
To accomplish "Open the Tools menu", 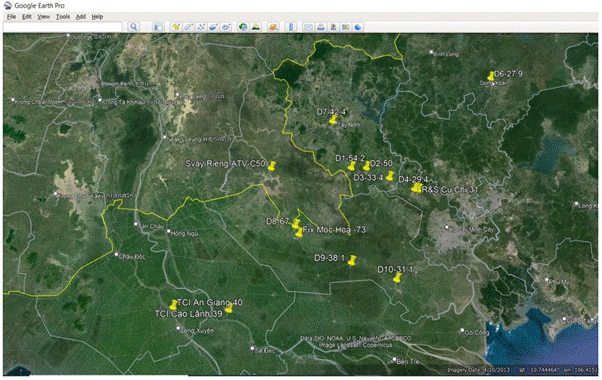I will pos(63,17).
